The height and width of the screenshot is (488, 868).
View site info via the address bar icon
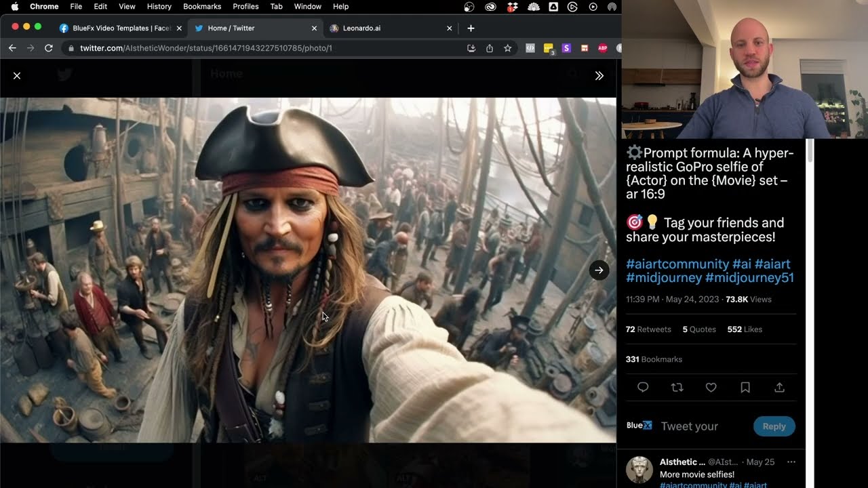pyautogui.click(x=71, y=48)
